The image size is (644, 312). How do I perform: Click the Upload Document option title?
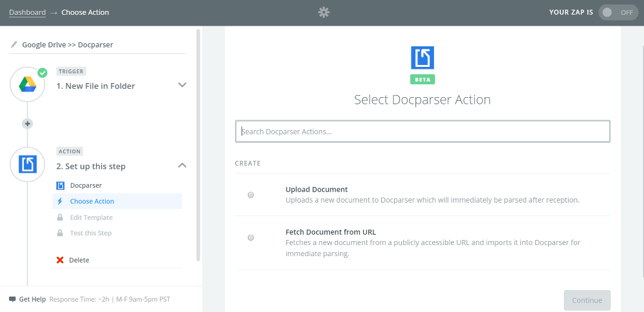click(x=317, y=189)
